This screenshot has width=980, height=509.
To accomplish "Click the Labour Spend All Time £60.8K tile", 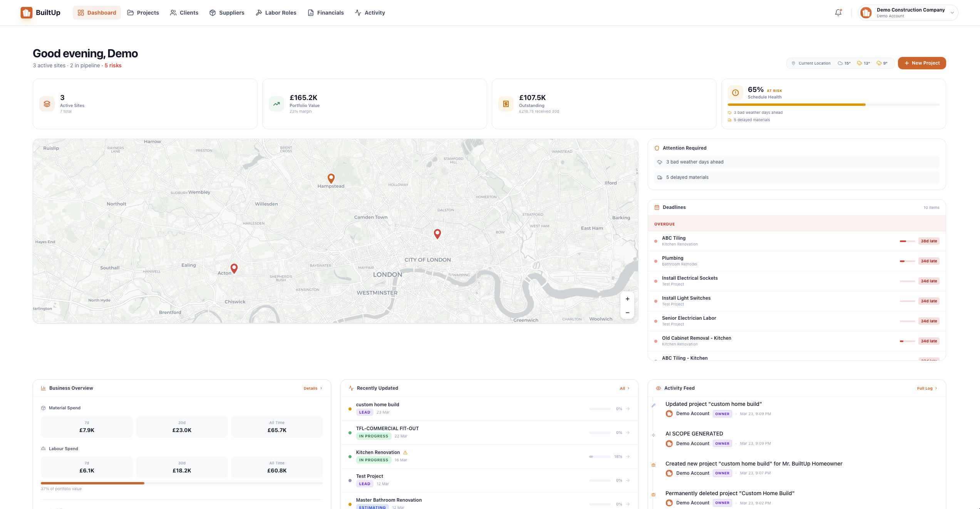I will (277, 467).
